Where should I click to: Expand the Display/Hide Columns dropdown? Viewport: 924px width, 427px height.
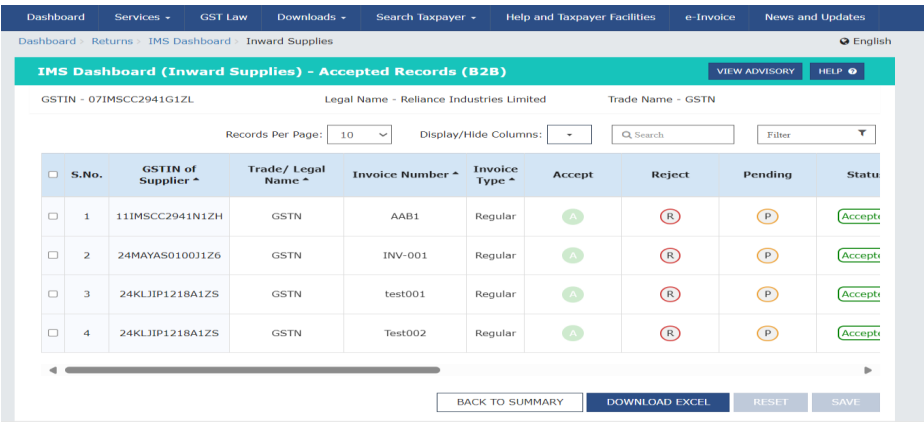click(569, 135)
